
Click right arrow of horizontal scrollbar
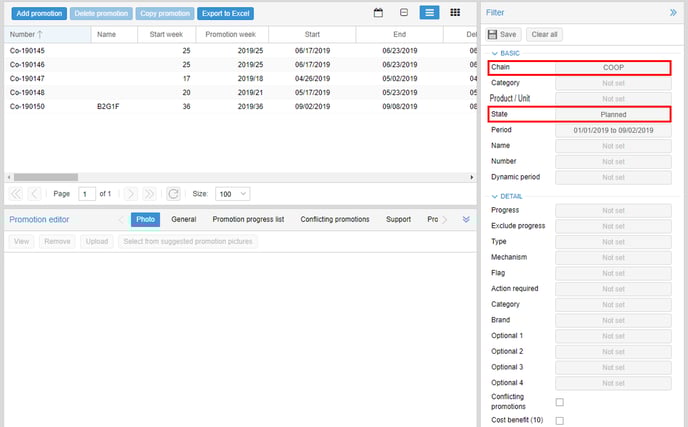point(472,177)
